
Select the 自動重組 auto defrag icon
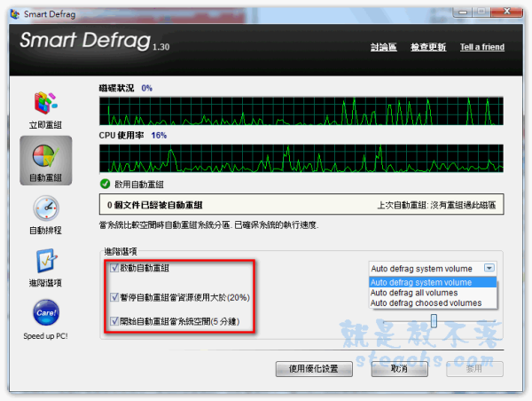click(x=45, y=161)
